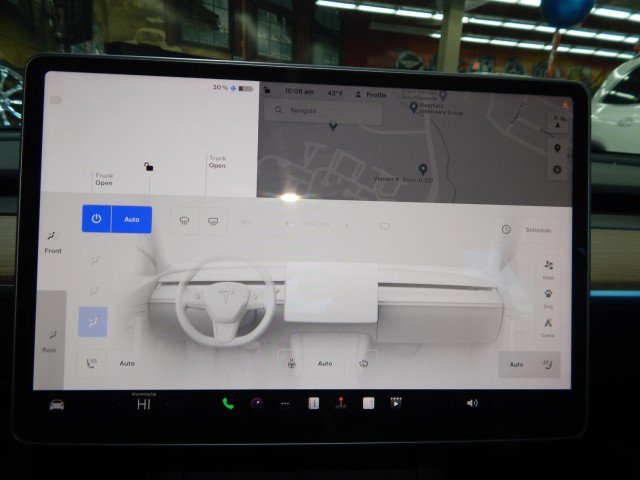The width and height of the screenshot is (640, 480).
Task: Toggle the driver seat heater icon
Action: [x=92, y=363]
